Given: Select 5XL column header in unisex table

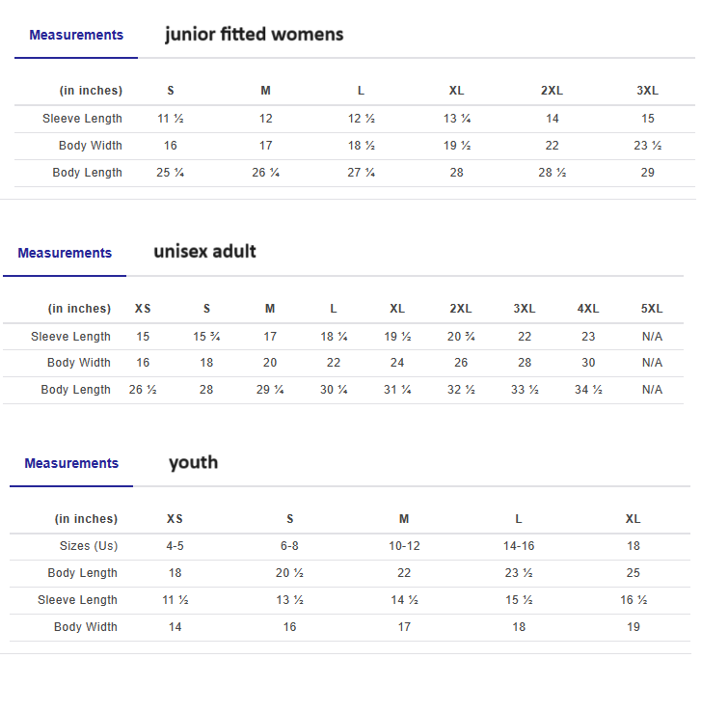Looking at the screenshot, I should 652,309.
